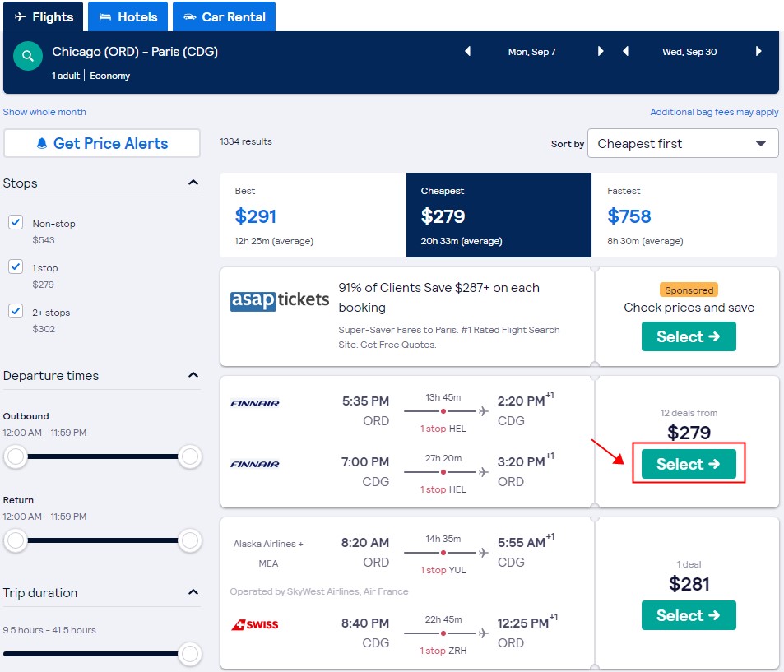This screenshot has width=784, height=672.
Task: Click 1 stop ZRH layover text
Action: (443, 651)
